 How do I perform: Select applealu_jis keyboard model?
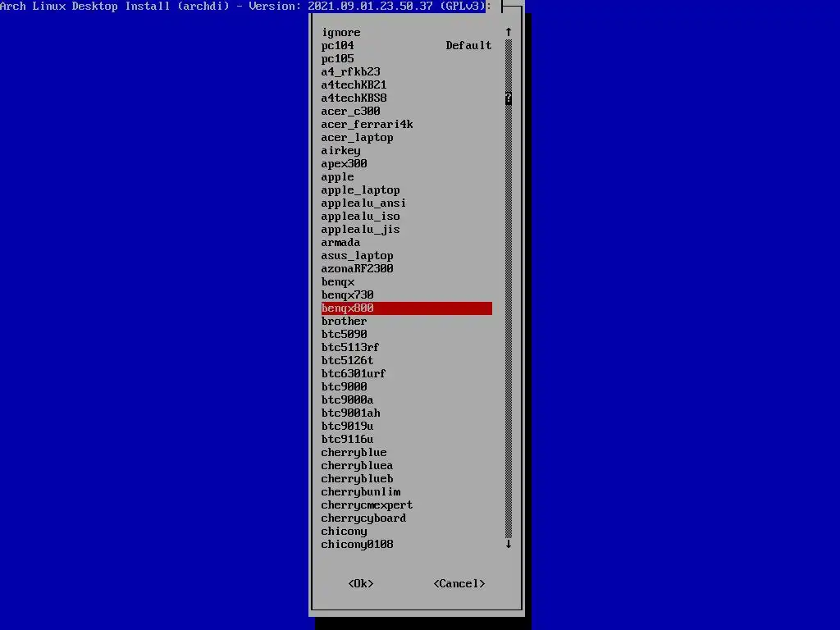[x=407, y=230]
